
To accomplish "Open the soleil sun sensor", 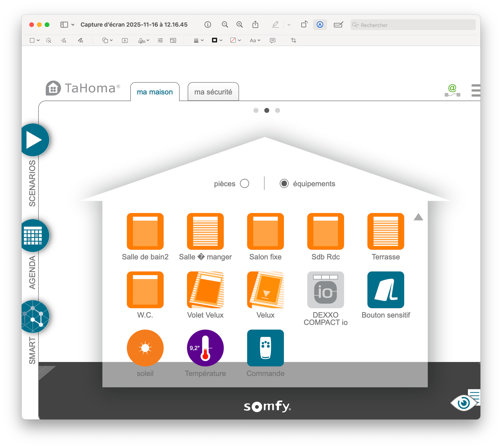I will (145, 348).
